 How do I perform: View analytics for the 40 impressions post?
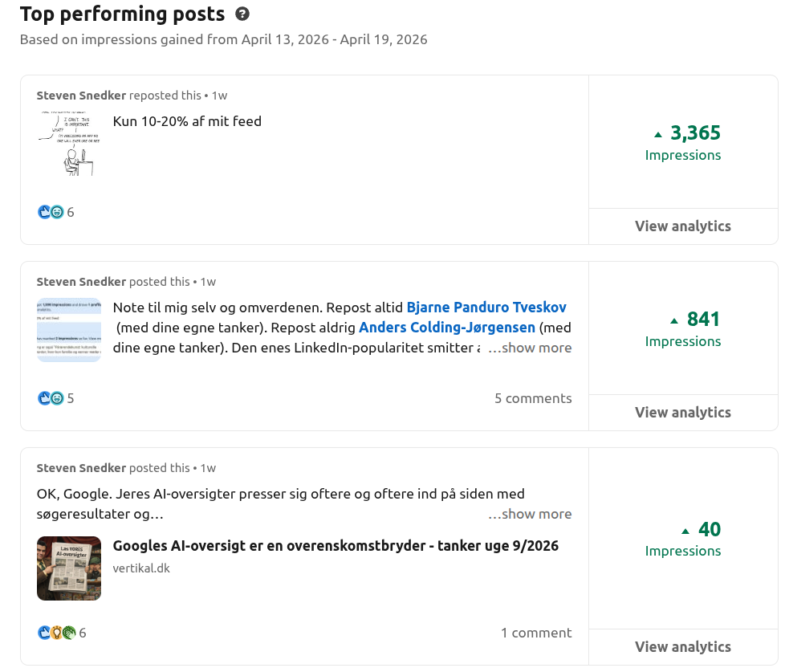683,647
